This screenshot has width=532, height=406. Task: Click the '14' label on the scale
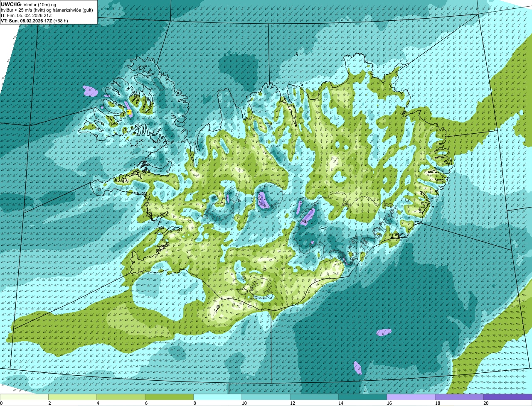(x=341, y=403)
